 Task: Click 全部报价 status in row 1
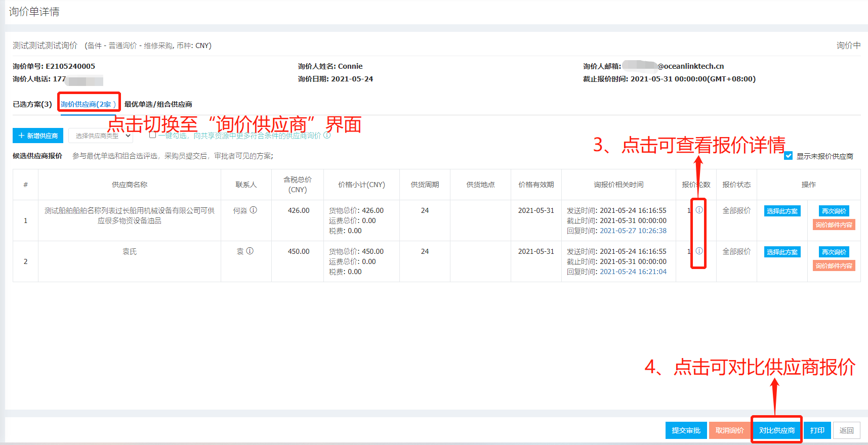pos(736,210)
